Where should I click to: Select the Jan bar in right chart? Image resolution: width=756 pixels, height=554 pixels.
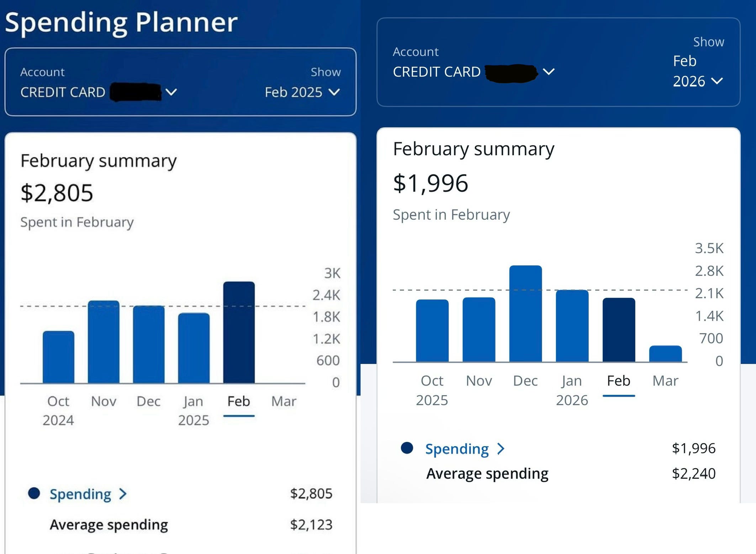point(572,326)
